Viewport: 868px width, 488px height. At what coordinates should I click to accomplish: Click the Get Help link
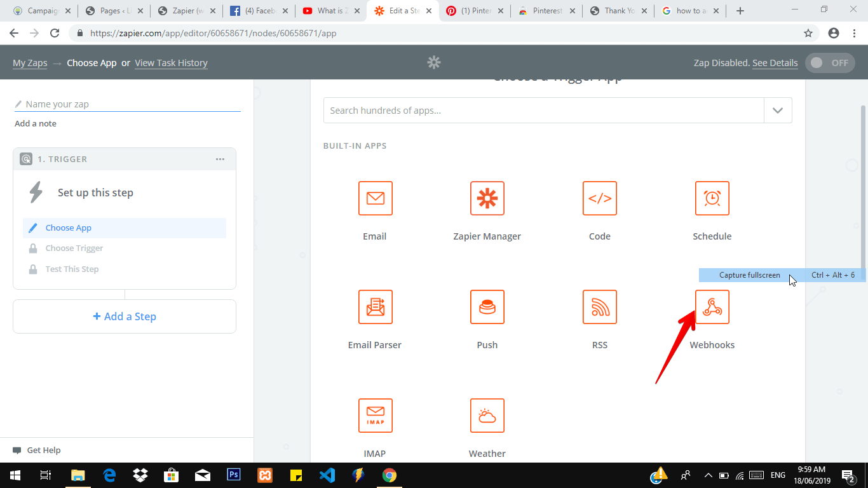[x=44, y=451]
